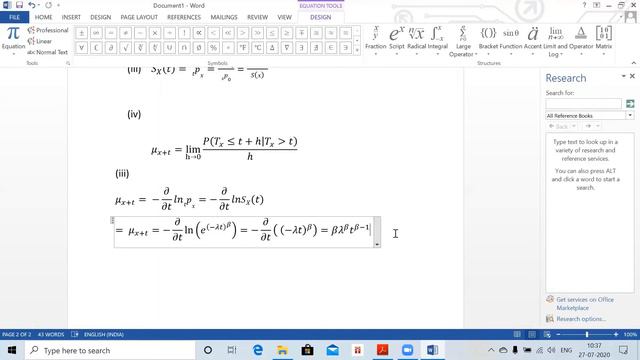Set equation to Linear format
640x360 pixels.
coord(40,41)
